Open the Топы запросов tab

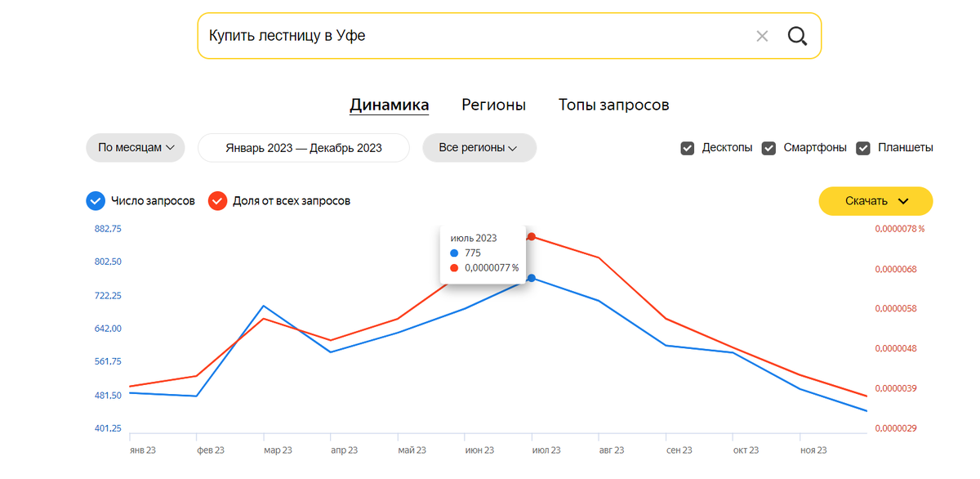point(613,105)
